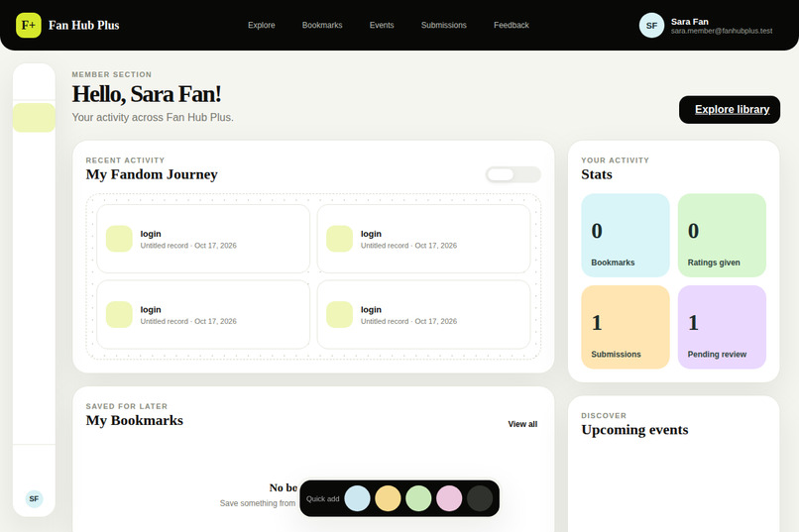Screen dimensions: 799x532
Task: Select the highlighted yellow sidebar item
Action: (x=34, y=118)
